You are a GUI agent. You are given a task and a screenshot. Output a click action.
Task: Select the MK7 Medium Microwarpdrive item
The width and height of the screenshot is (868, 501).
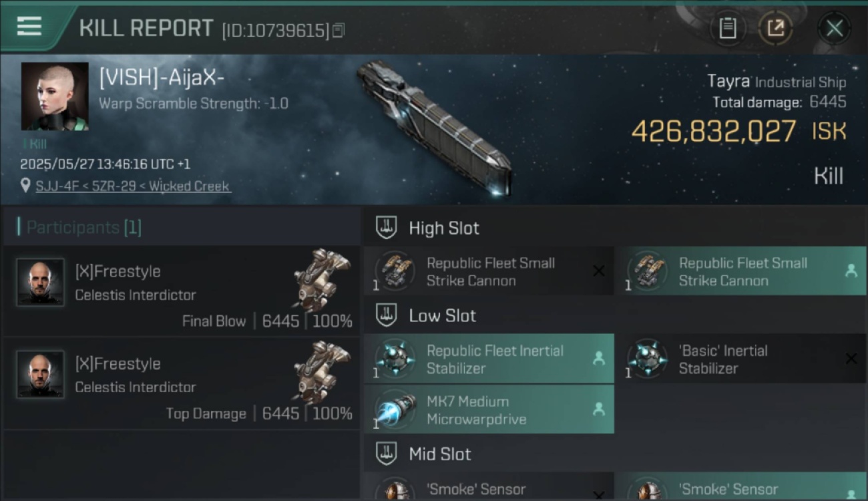(x=489, y=409)
